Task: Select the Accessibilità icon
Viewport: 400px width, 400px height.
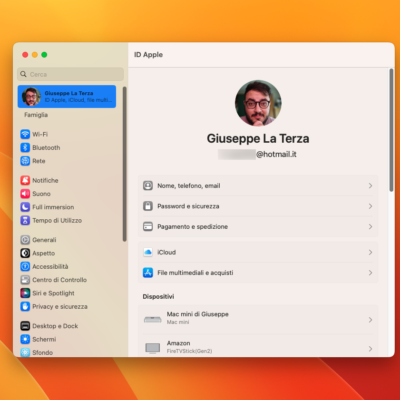Action: coord(25,266)
